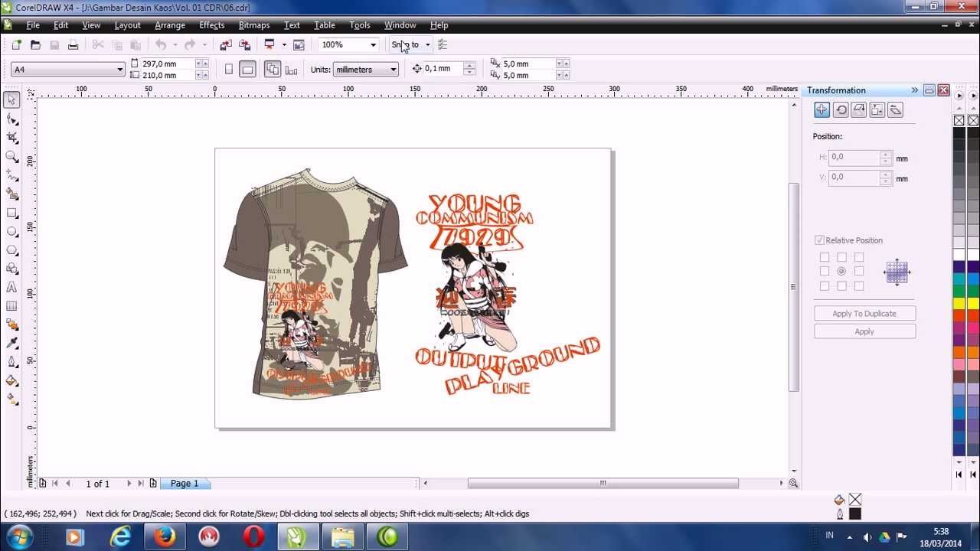Select the Text tool
The image size is (980, 551).
[x=11, y=288]
